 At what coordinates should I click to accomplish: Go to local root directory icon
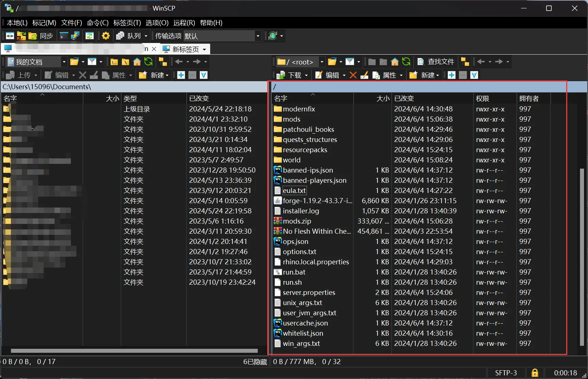pos(125,62)
